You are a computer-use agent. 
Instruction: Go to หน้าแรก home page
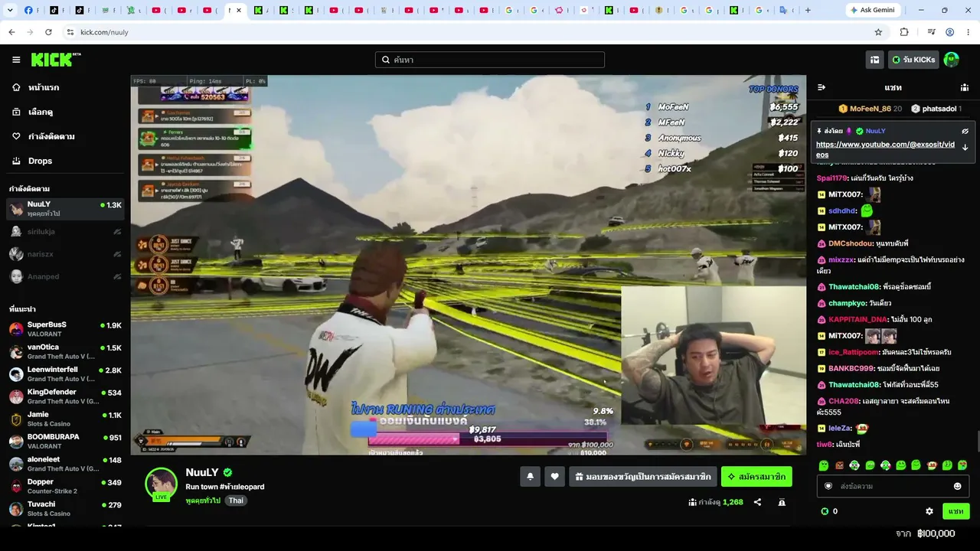click(x=65, y=87)
